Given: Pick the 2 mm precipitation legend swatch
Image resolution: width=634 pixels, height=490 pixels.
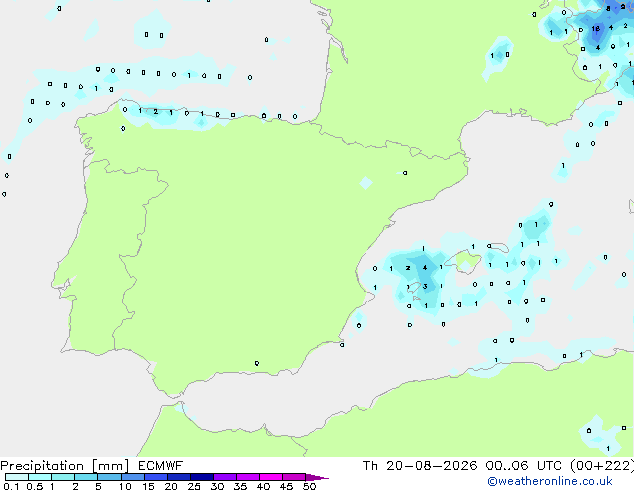Looking at the screenshot, I should (86, 477).
